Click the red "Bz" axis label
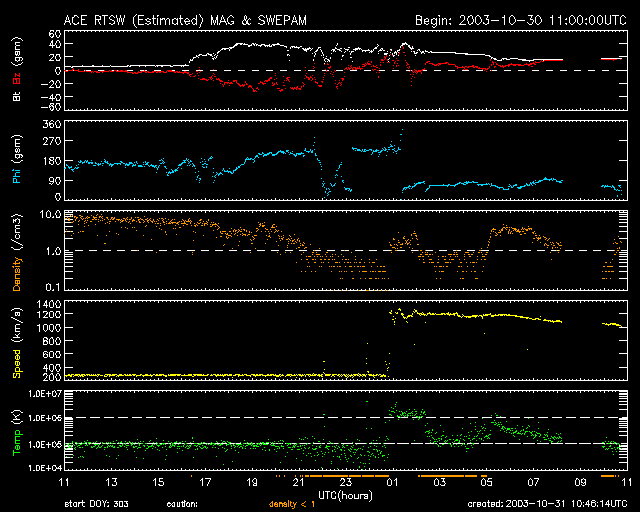This screenshot has width=640, height=512. coord(17,79)
